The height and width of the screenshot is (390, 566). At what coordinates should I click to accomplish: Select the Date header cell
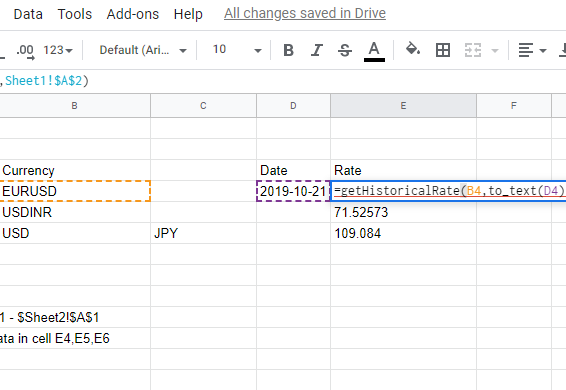click(293, 170)
